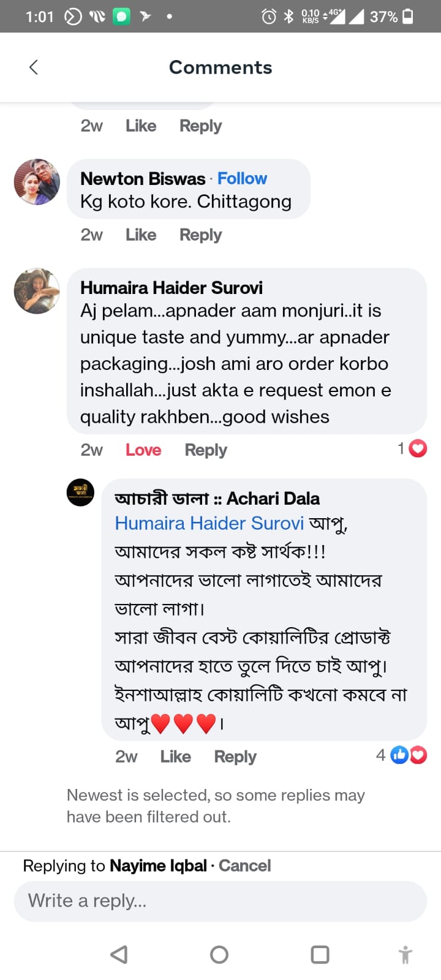The height and width of the screenshot is (980, 441).
Task: Reply to the Achari Dala comment
Action: pos(235,757)
